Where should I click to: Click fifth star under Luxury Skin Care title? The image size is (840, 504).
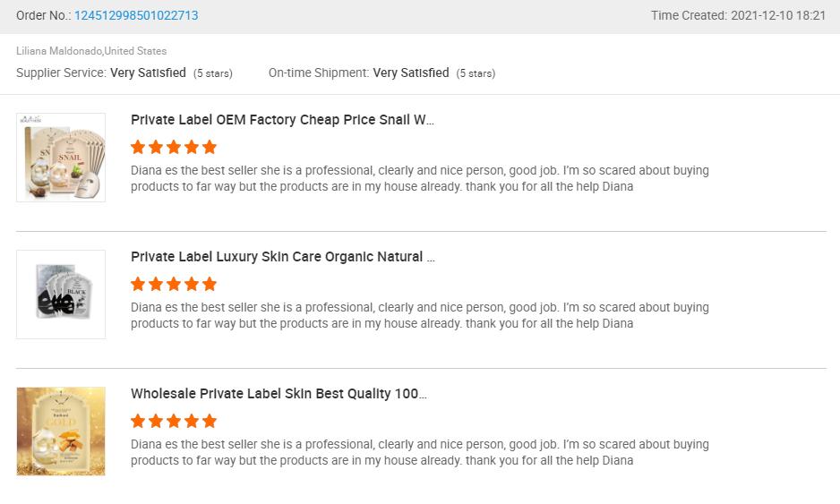(x=210, y=284)
